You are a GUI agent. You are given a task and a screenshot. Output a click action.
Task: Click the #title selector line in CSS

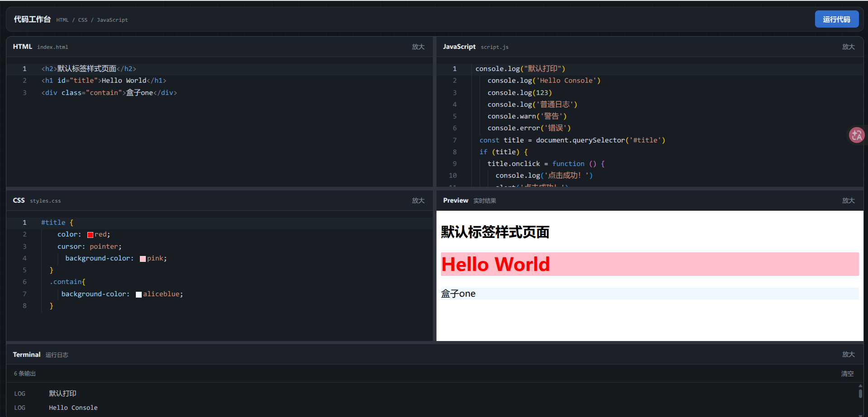point(57,223)
